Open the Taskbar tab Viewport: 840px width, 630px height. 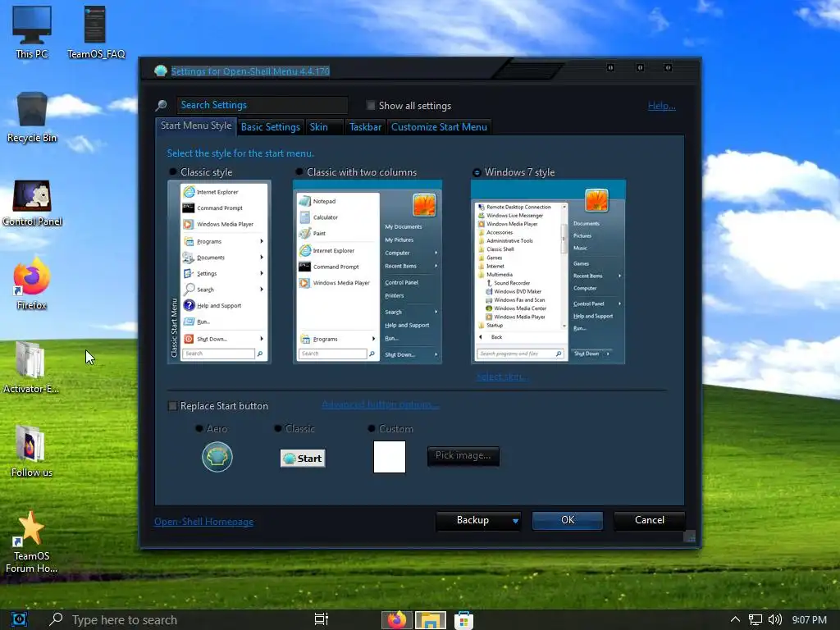point(365,127)
